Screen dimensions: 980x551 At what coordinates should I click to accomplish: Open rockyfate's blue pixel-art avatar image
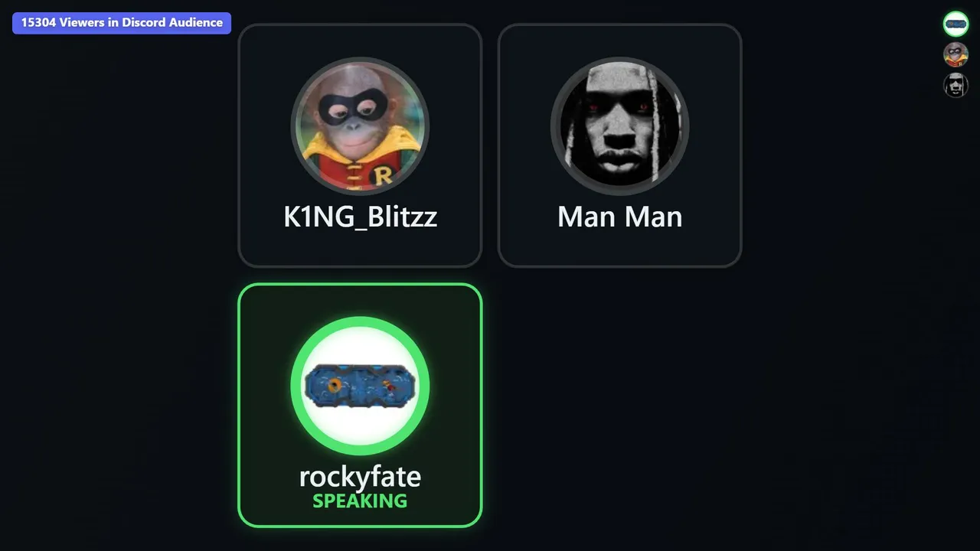click(360, 386)
